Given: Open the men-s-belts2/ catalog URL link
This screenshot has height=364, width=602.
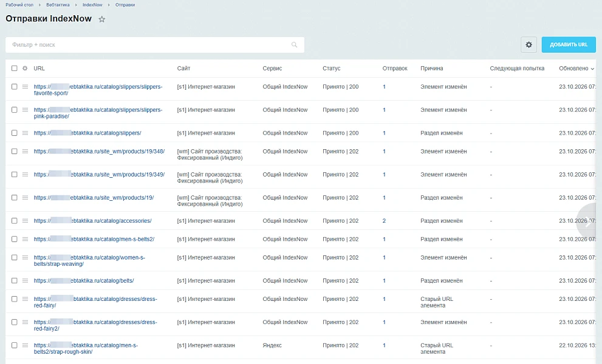Looking at the screenshot, I should 94,240.
